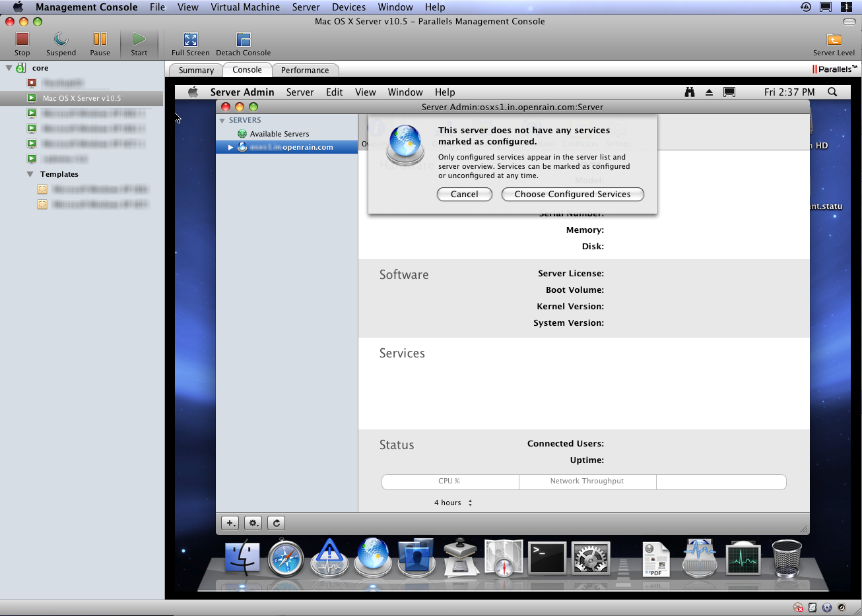Expand the openrain.com server entry
This screenshot has height=616, width=862.
[x=230, y=147]
